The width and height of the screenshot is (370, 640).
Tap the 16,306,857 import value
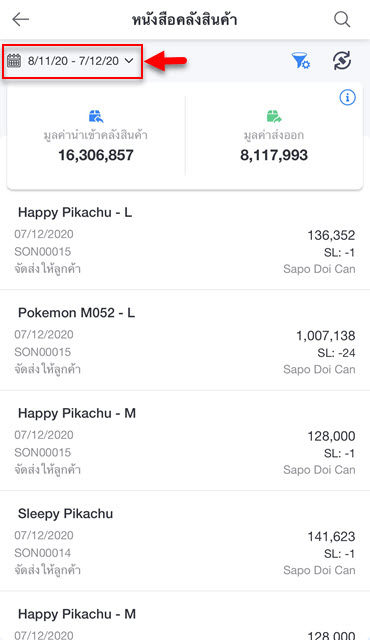click(x=96, y=155)
